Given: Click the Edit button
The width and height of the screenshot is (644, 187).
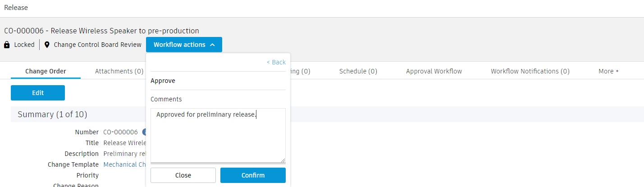Looking at the screenshot, I should (38, 93).
